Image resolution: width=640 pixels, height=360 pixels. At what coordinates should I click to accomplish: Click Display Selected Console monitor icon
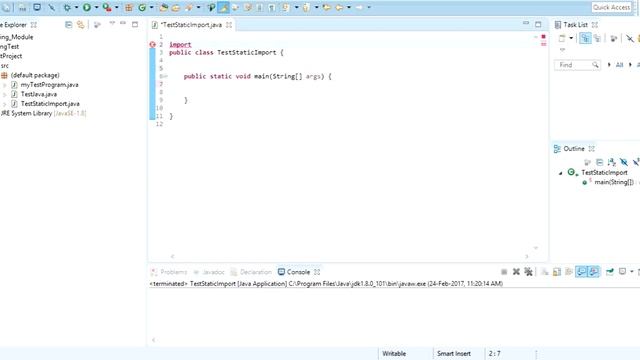point(622,272)
